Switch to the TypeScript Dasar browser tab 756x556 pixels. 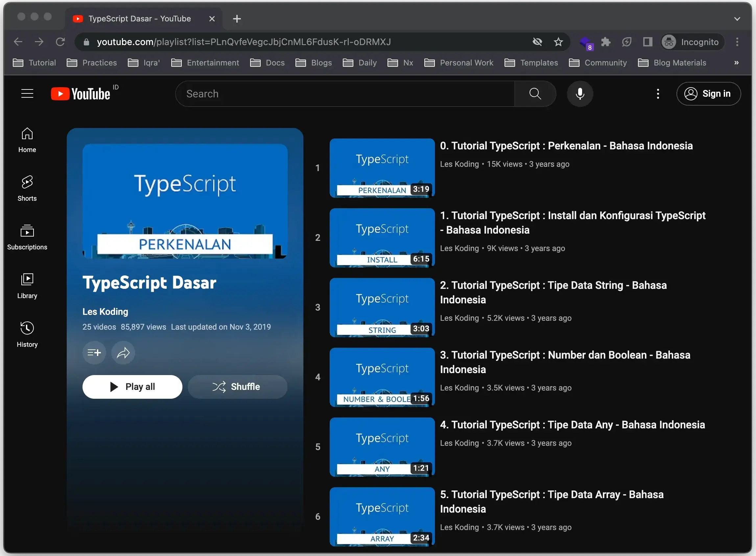tap(140, 18)
